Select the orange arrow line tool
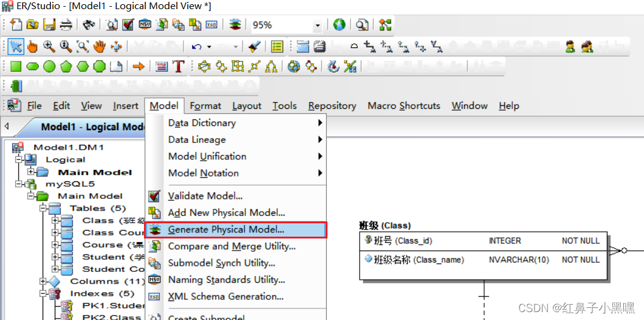Screen dimensions: 644x320 click(139, 66)
